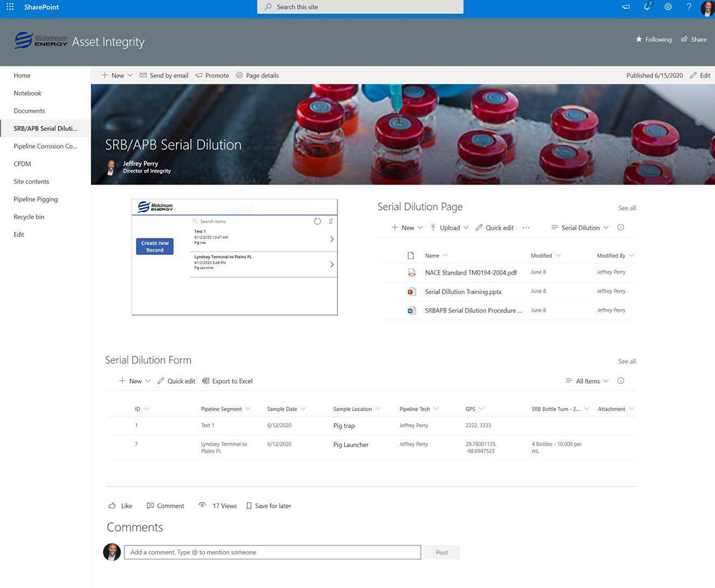Open the user profile avatar in header
The height and width of the screenshot is (588, 715).
pyautogui.click(x=707, y=8)
